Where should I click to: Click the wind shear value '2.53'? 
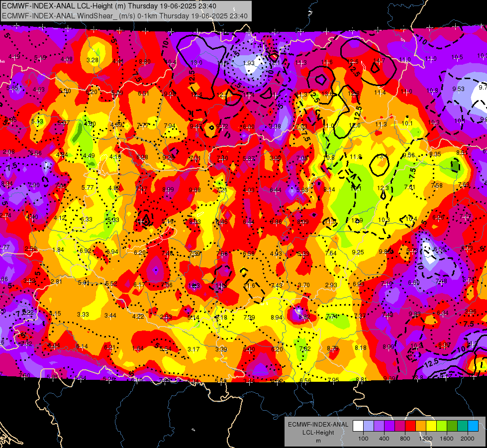tap(166, 317)
